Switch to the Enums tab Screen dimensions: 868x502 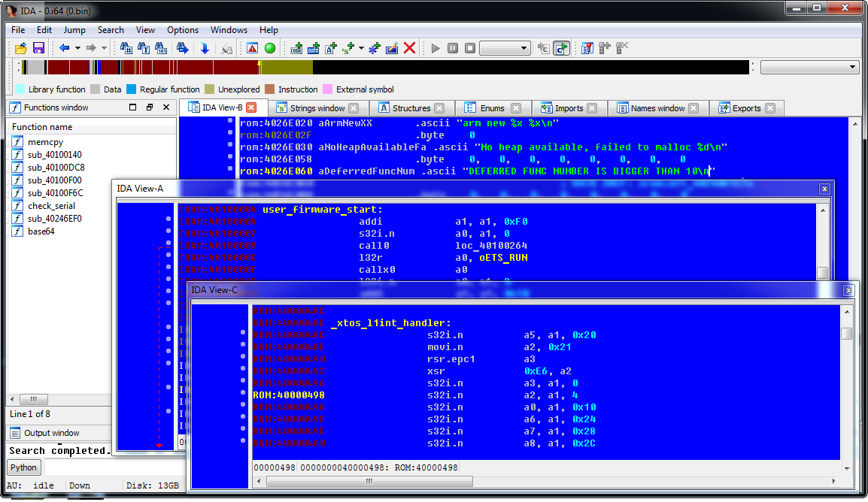(x=492, y=108)
